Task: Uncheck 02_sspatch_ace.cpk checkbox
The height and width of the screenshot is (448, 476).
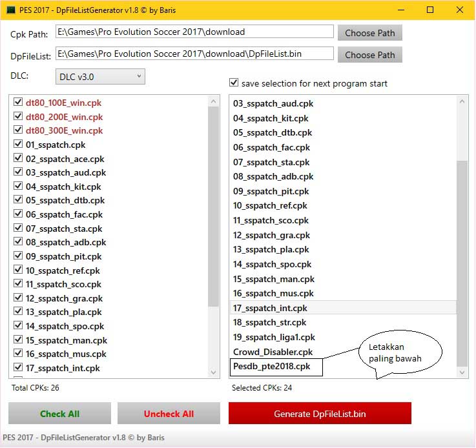Action: (x=18, y=158)
